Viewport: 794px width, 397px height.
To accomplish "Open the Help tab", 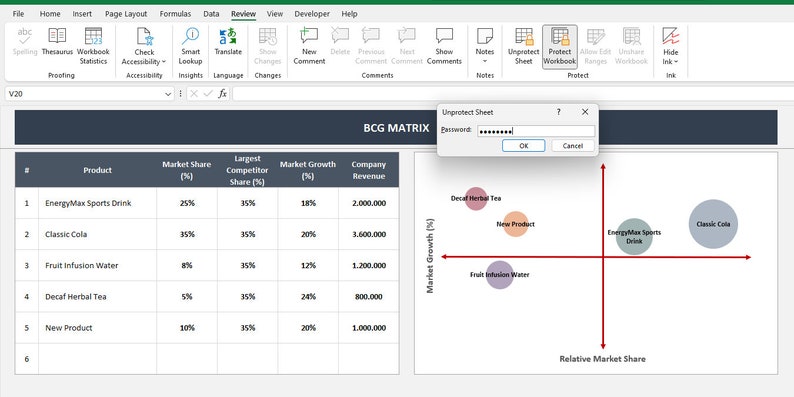I will point(349,14).
